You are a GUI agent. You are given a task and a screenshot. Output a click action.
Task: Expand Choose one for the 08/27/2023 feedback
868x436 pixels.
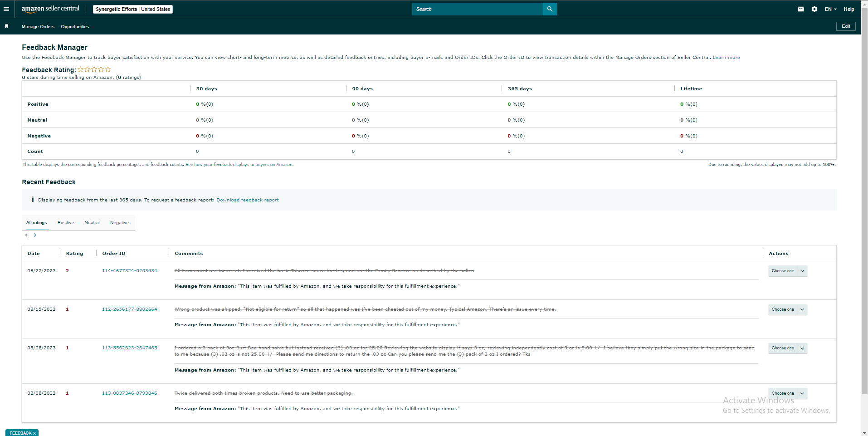tap(788, 271)
